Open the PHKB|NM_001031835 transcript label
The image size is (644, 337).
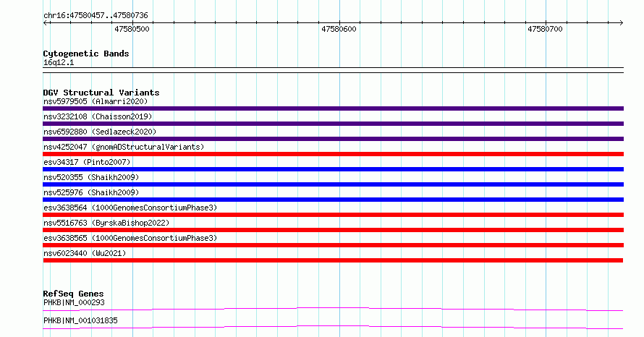point(80,320)
